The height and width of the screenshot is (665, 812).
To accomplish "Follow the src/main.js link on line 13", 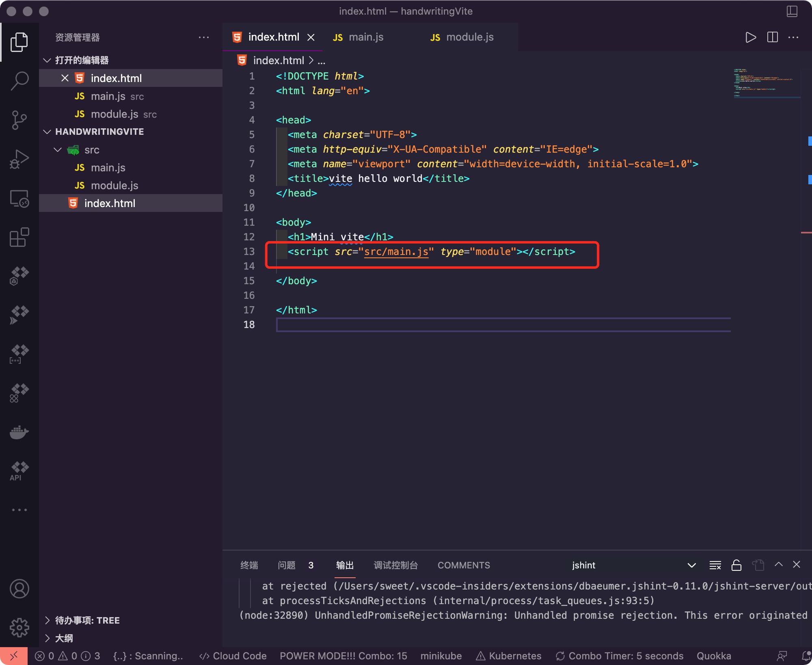I will tap(396, 252).
